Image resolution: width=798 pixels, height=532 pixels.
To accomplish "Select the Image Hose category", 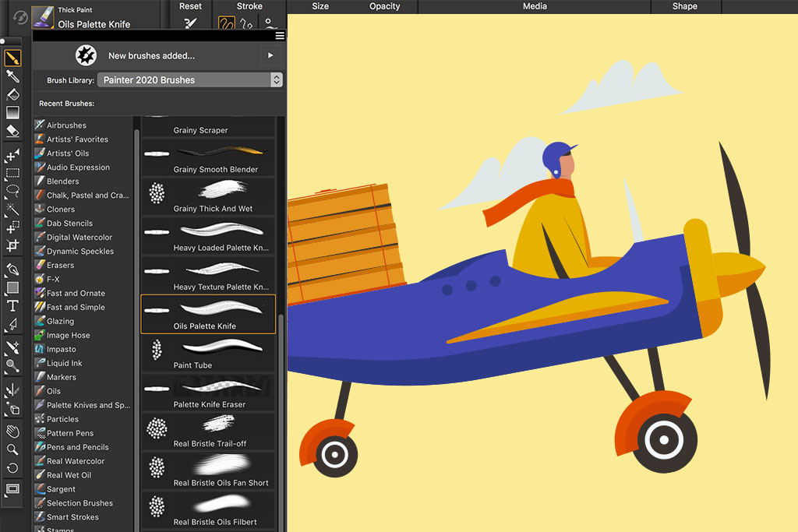I will tap(83, 335).
